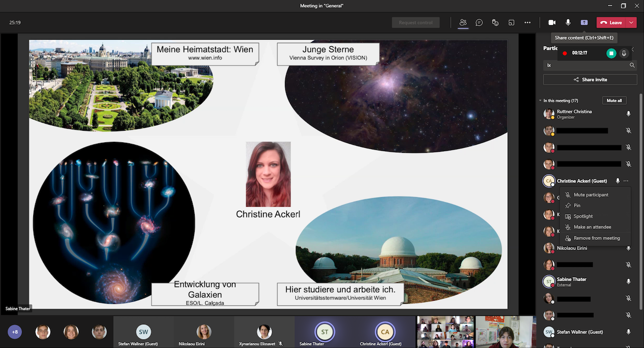Open the breakout rooms icon

pyautogui.click(x=511, y=23)
